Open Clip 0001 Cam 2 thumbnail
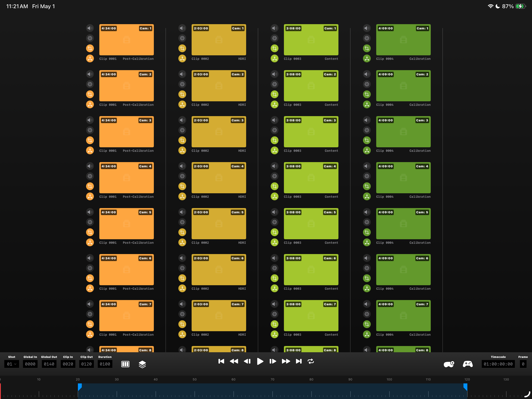The image size is (532, 399). tap(127, 86)
